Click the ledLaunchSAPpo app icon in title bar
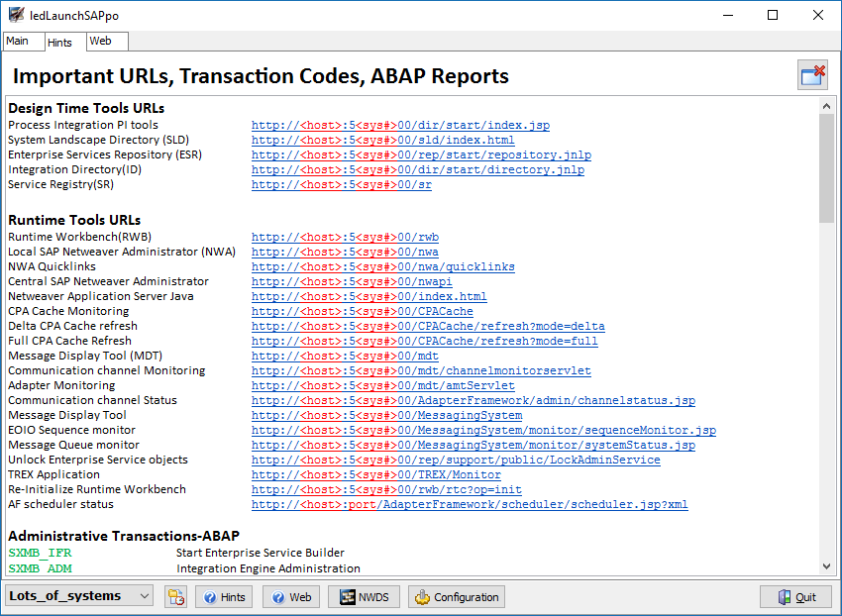This screenshot has width=842, height=616. click(16, 15)
